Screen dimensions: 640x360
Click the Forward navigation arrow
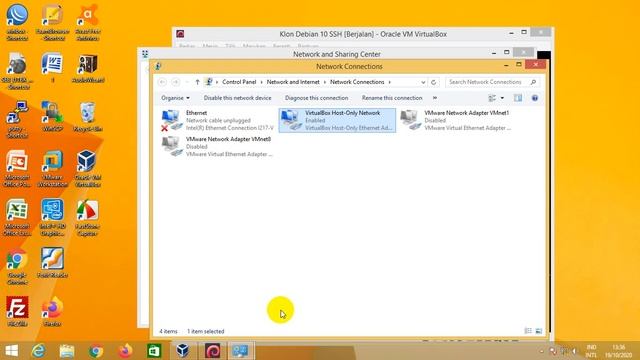click(x=176, y=82)
